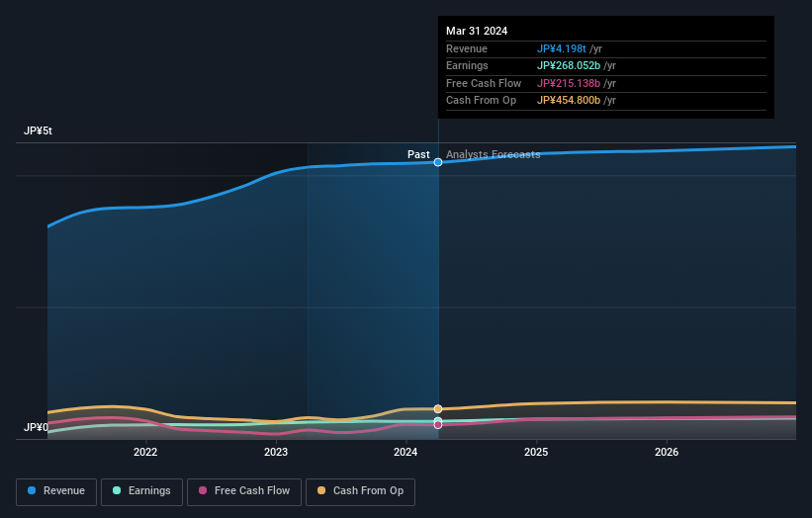
Task: Click the Analysts Forecasts label
Action: (x=493, y=155)
